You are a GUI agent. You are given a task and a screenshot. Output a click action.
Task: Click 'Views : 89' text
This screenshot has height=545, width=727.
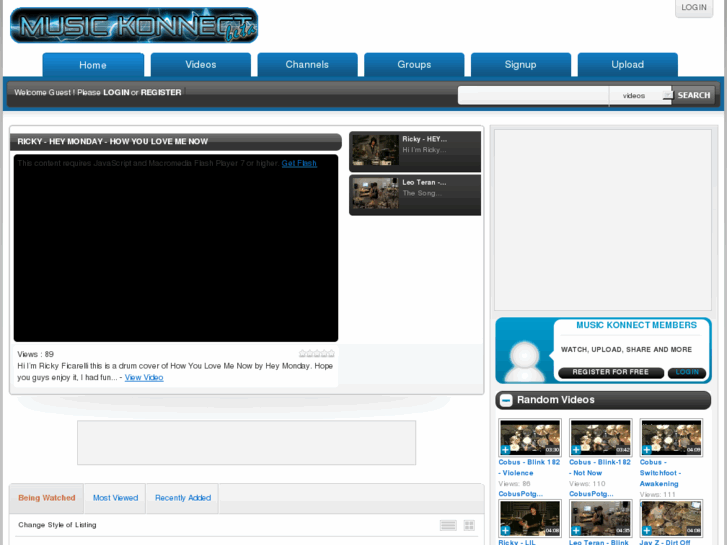coord(36,354)
